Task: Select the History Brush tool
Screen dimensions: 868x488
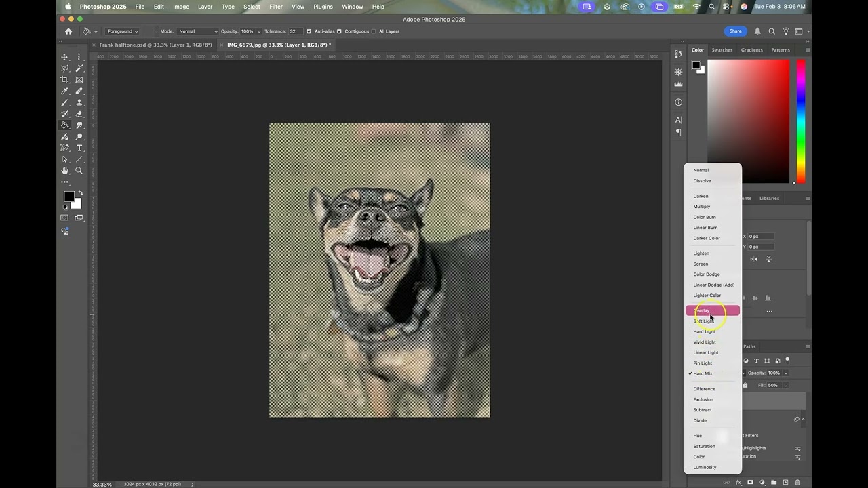Action: (x=65, y=114)
